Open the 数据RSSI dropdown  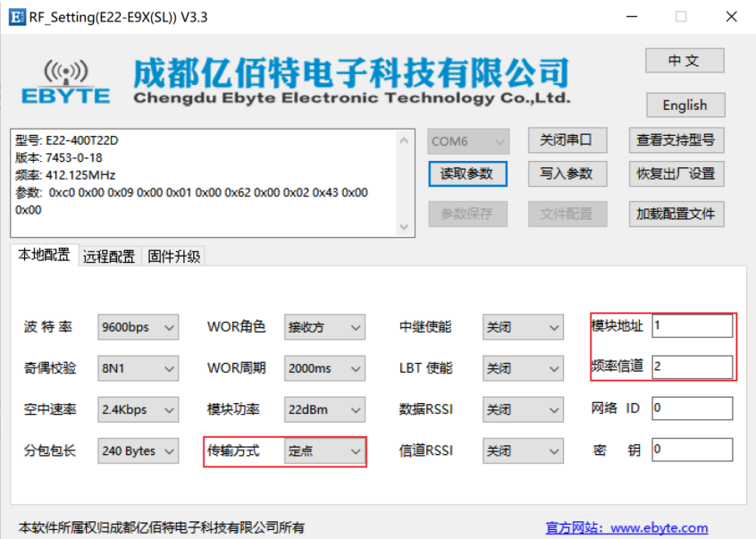pyautogui.click(x=523, y=409)
